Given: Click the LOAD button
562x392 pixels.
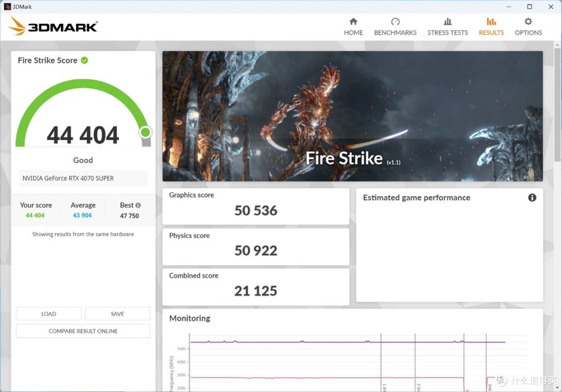Looking at the screenshot, I should click(48, 313).
